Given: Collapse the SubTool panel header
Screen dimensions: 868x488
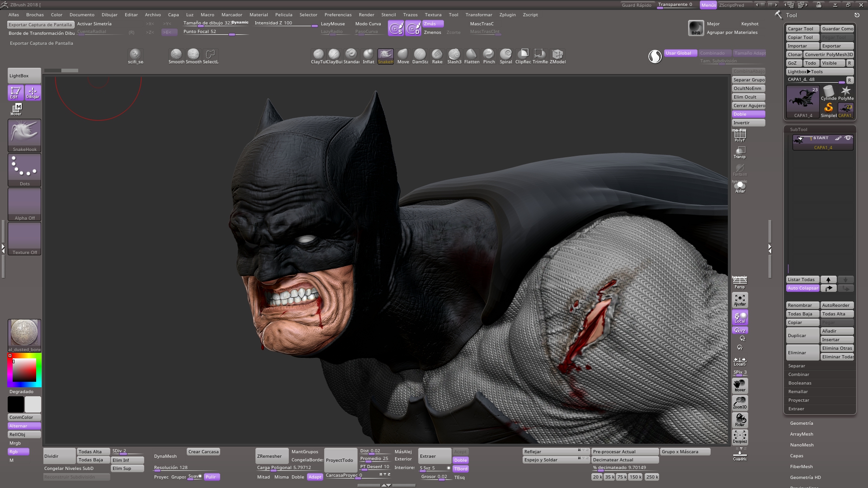Looking at the screenshot, I should tap(798, 130).
